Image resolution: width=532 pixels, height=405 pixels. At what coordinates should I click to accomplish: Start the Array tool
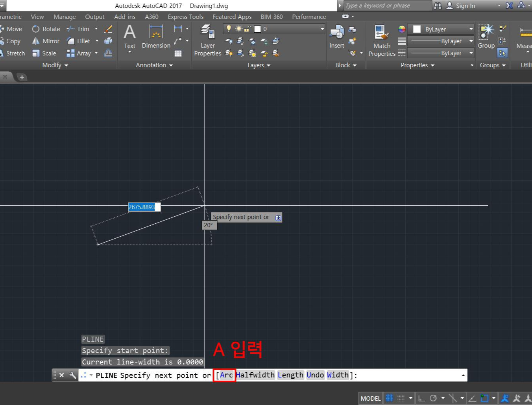click(79, 53)
